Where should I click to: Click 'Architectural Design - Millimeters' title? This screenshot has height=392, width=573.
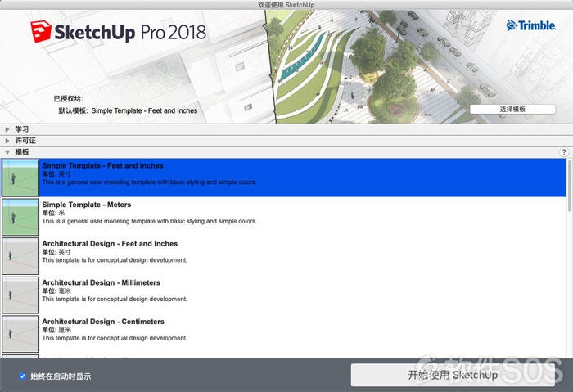point(101,282)
